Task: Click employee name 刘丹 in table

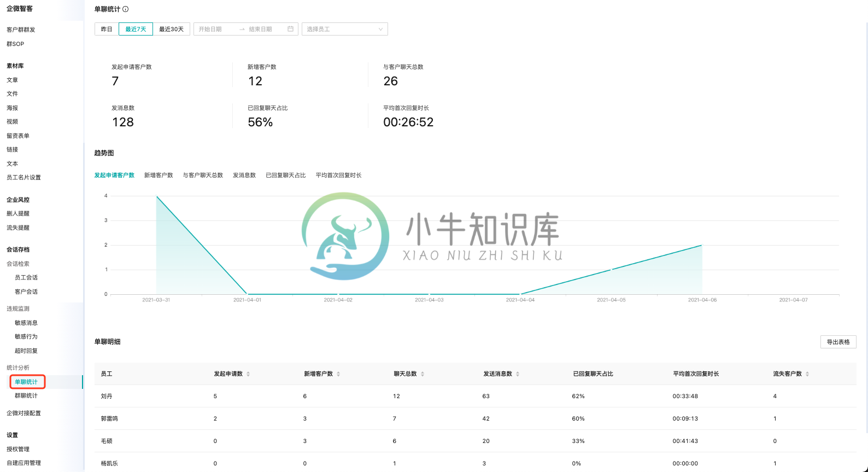Action: click(x=107, y=396)
